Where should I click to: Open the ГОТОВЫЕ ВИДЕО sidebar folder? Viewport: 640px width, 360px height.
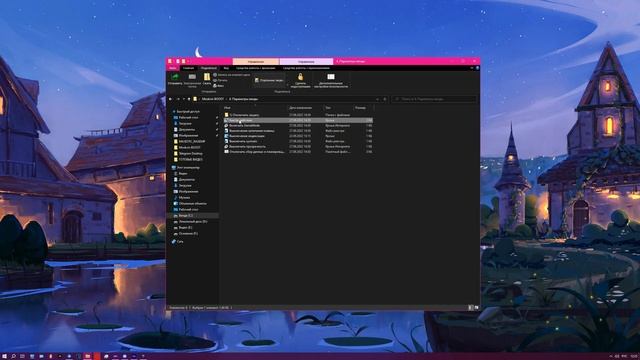188,160
